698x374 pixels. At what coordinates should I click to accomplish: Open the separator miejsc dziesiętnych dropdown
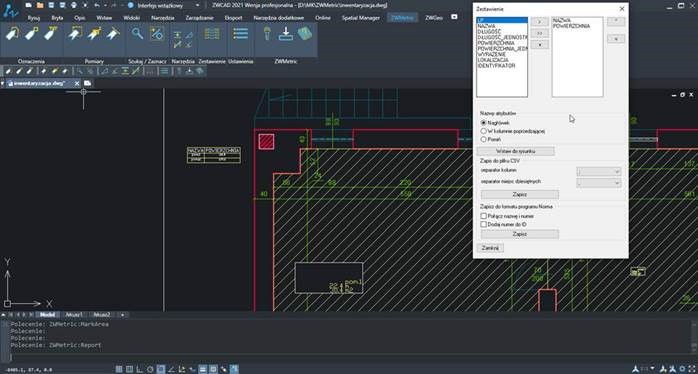tap(598, 183)
